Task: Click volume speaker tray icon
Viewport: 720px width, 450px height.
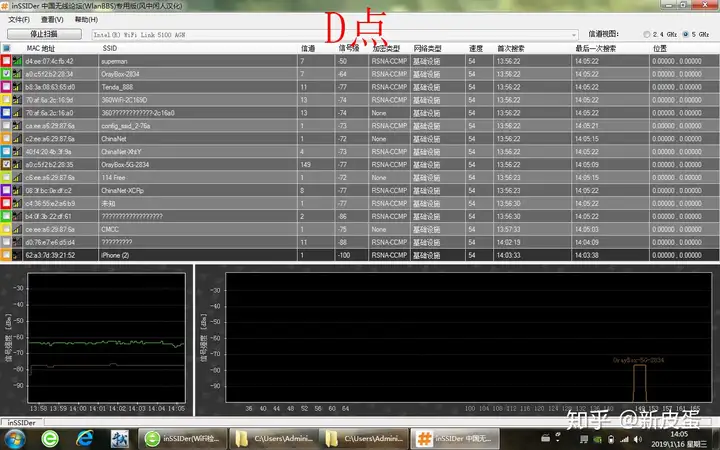Action: pyautogui.click(x=638, y=439)
